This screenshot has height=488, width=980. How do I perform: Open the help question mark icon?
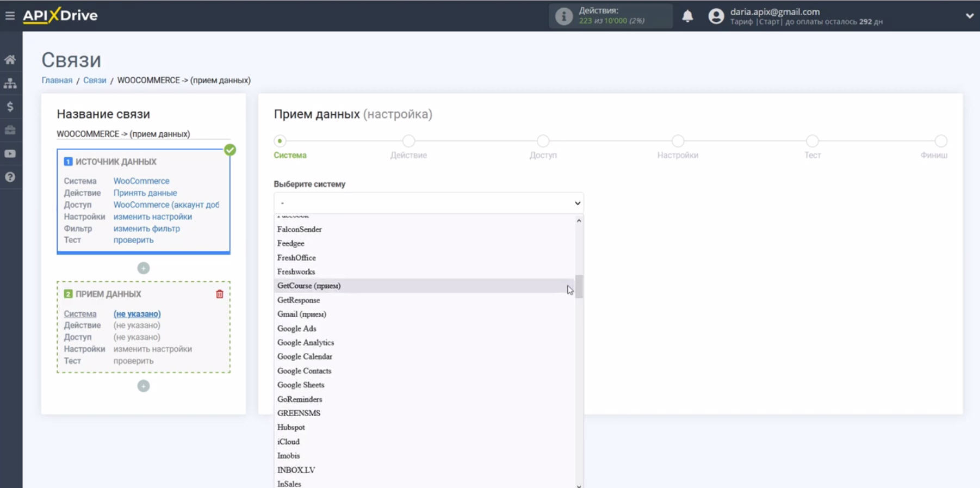[x=10, y=177]
